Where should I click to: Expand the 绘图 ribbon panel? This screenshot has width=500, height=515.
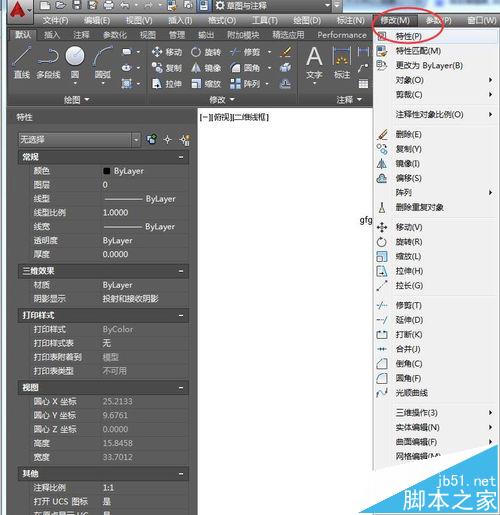[x=77, y=99]
